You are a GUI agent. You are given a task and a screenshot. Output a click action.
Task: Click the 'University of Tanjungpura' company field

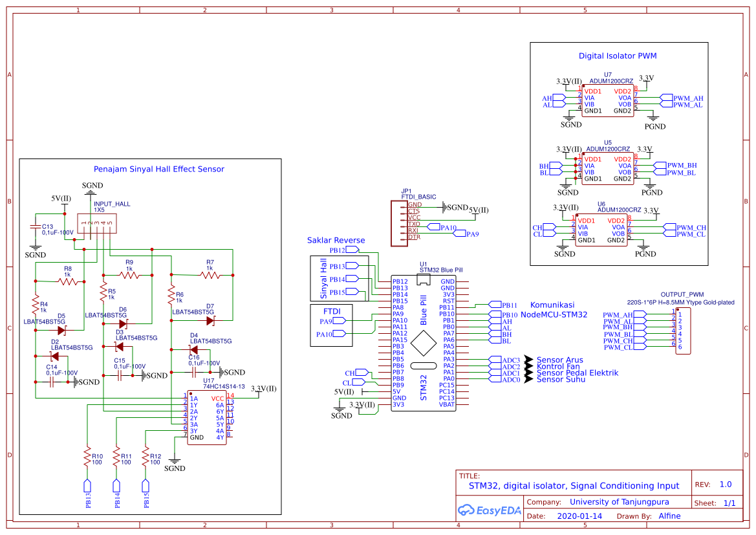[x=619, y=502]
